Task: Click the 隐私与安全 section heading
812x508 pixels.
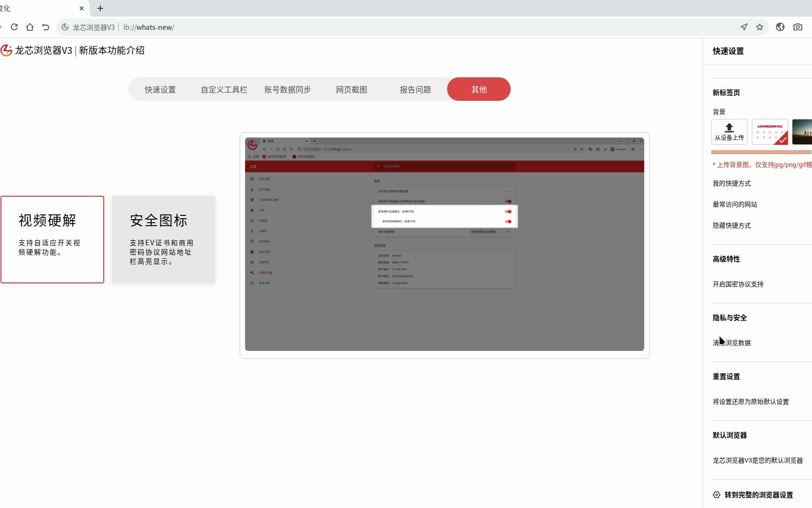Action: pyautogui.click(x=730, y=318)
